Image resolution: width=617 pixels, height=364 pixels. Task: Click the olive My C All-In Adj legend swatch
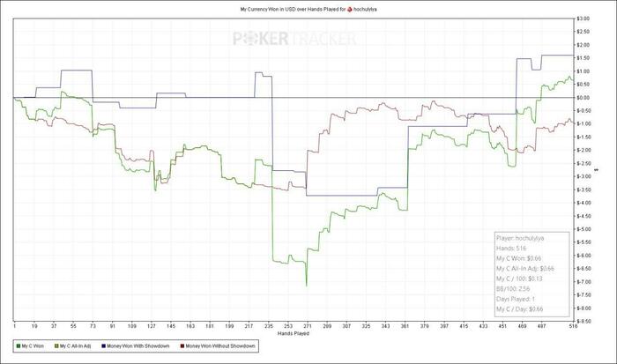[56, 346]
